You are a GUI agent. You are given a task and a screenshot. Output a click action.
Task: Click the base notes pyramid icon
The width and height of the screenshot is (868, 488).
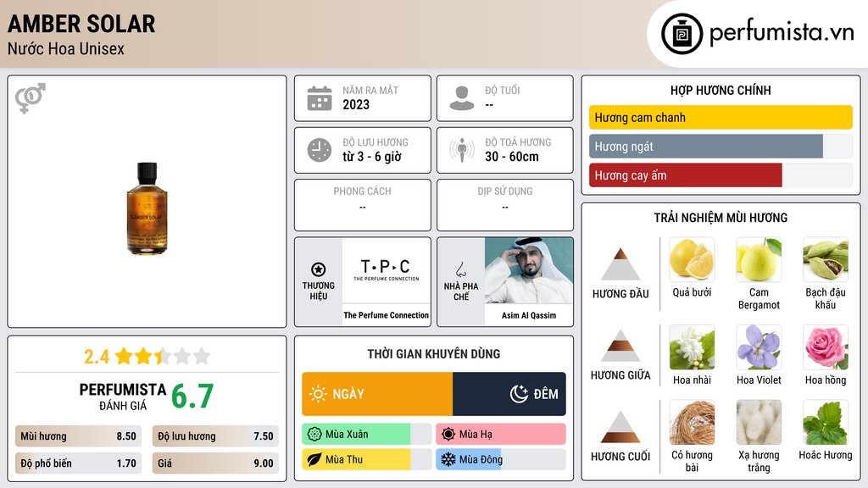(x=620, y=427)
